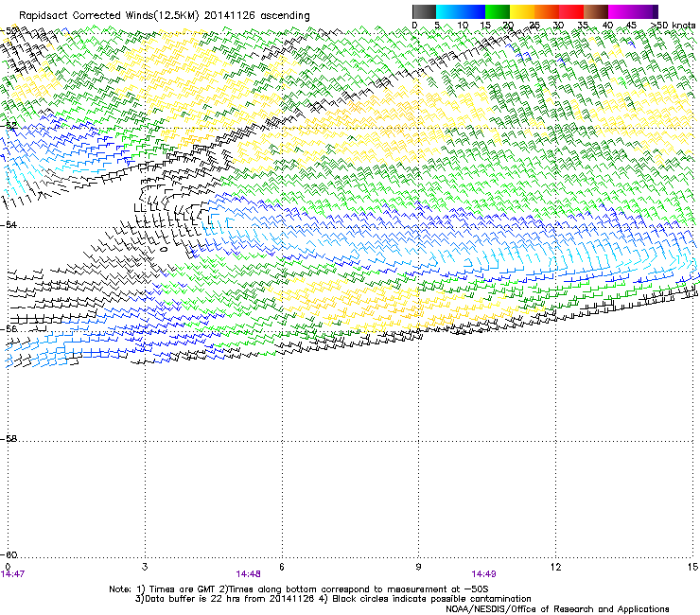Click the brown 35-40 knots legend swatch

596,11
